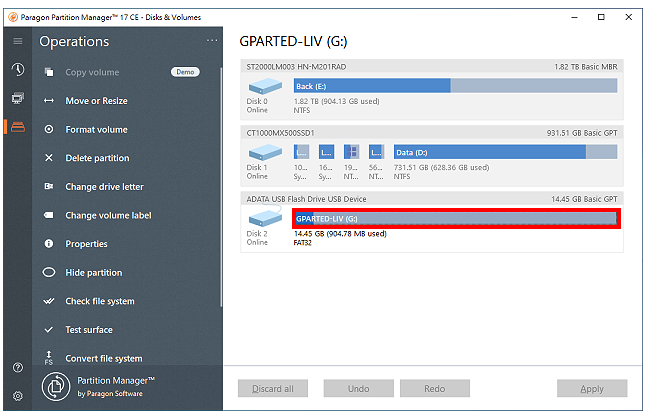Image resolution: width=651 pixels, height=418 pixels.
Task: Click the Operations panel vertical scrollbar
Action: tap(221, 187)
